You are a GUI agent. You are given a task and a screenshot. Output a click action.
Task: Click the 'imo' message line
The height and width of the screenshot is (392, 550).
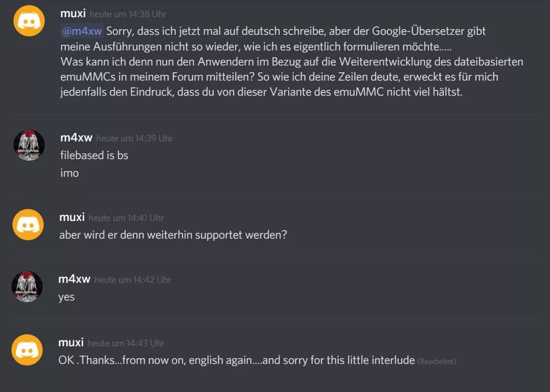click(70, 173)
